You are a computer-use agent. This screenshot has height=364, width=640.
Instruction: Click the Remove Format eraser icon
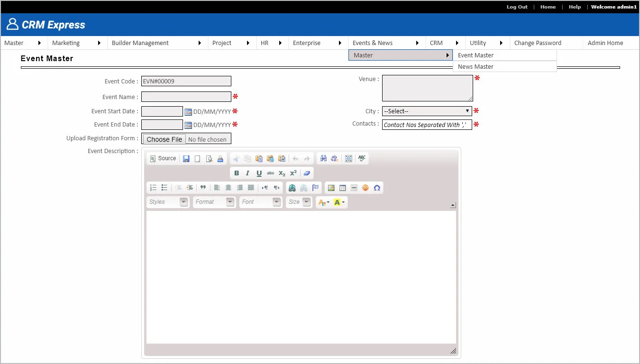point(307,173)
